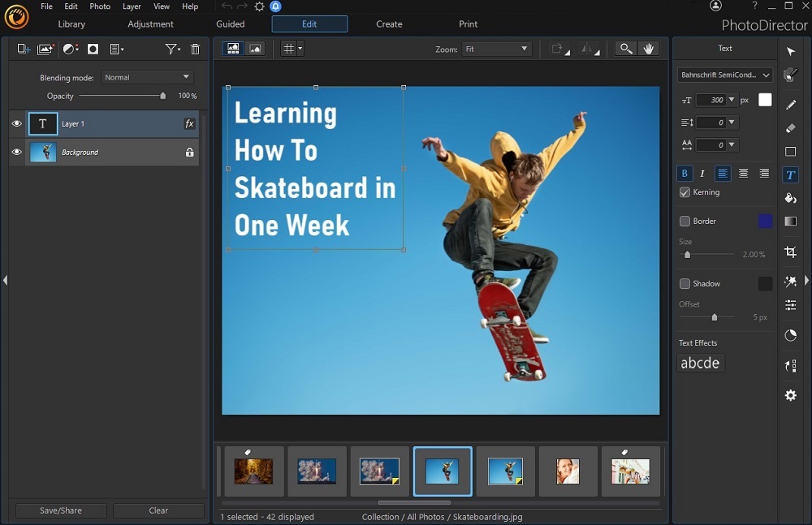The width and height of the screenshot is (812, 525).
Task: Switch to the Create tab
Action: coord(389,24)
